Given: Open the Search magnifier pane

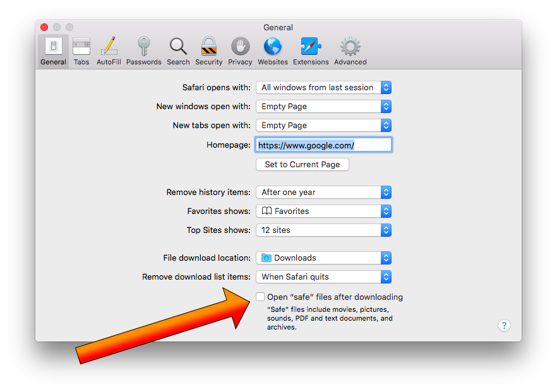Looking at the screenshot, I should (x=178, y=51).
